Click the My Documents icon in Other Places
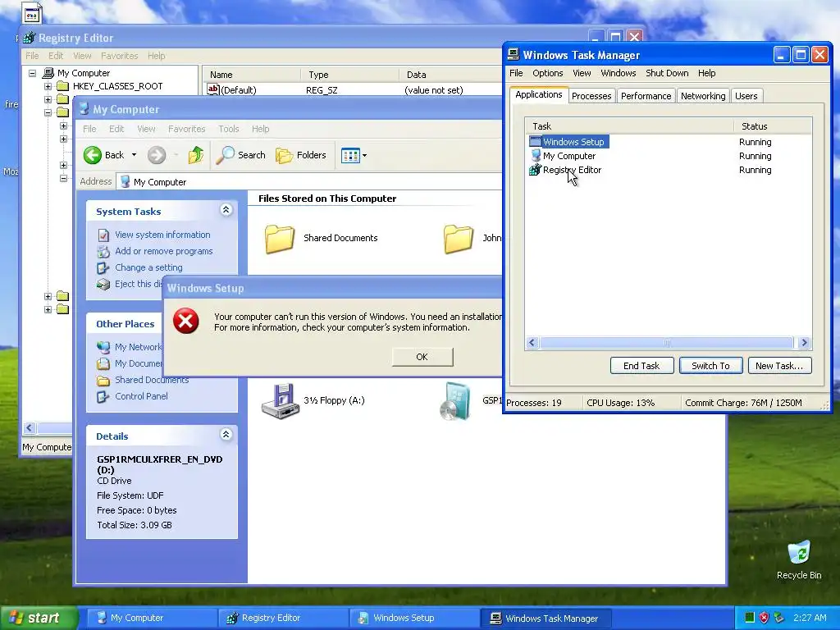The width and height of the screenshot is (840, 630). click(x=103, y=363)
